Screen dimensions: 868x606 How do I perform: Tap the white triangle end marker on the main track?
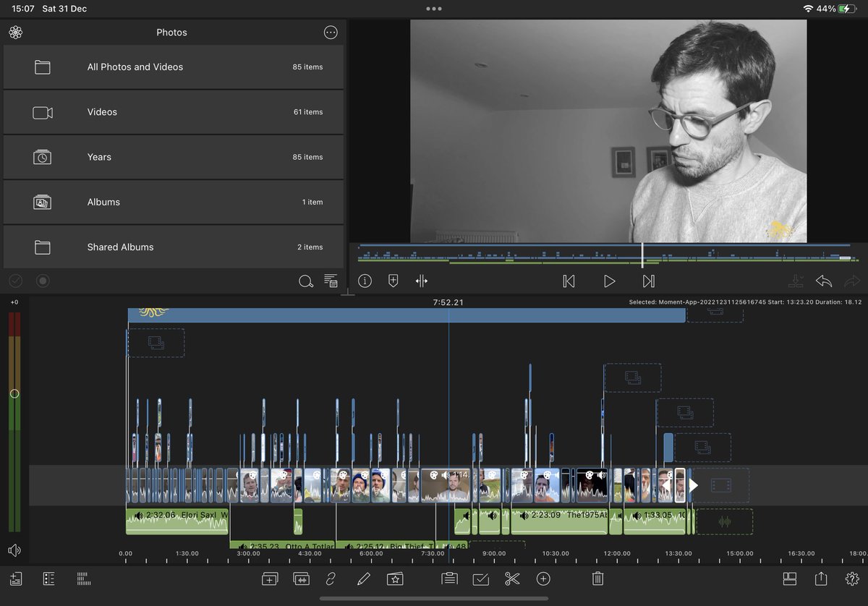[693, 485]
